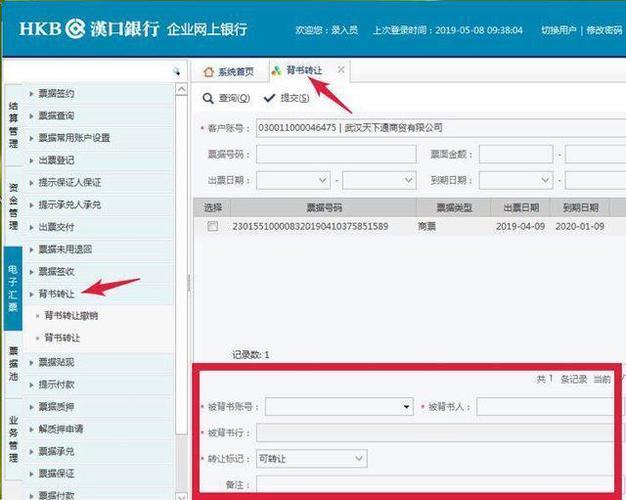Click the 背书转让 tab's colored icon
This screenshot has height=500, width=626.
pos(276,71)
